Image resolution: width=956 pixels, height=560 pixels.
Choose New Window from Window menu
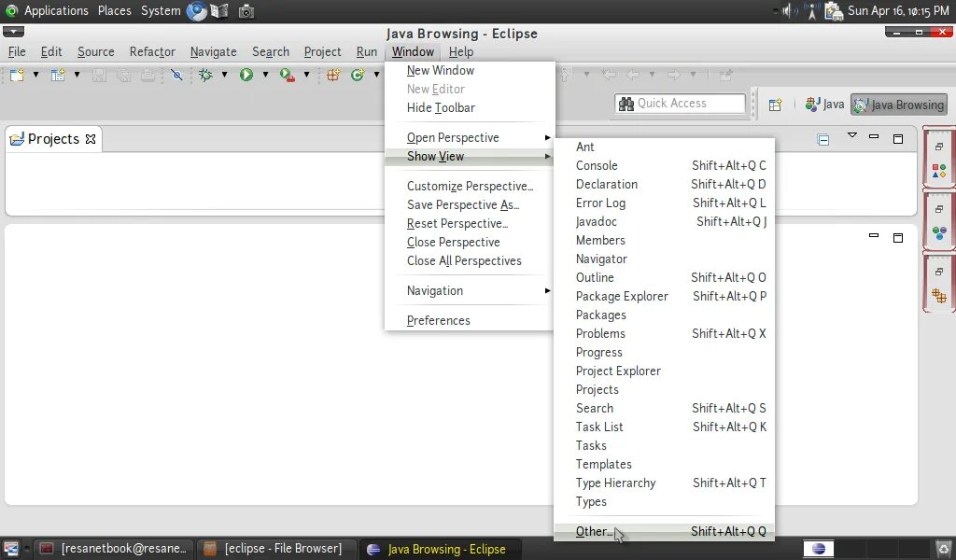[470, 71]
